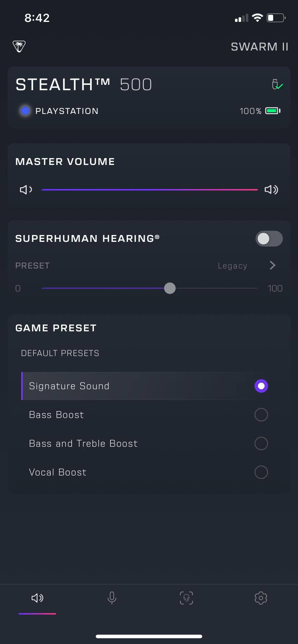Open the Legacy preset selector
Image resolution: width=298 pixels, height=644 pixels.
point(232,266)
